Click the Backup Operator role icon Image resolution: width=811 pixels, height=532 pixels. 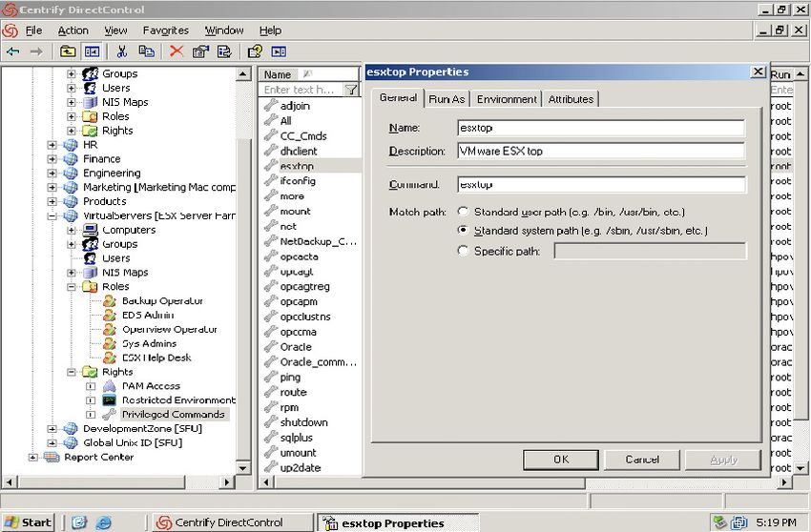coord(109,301)
